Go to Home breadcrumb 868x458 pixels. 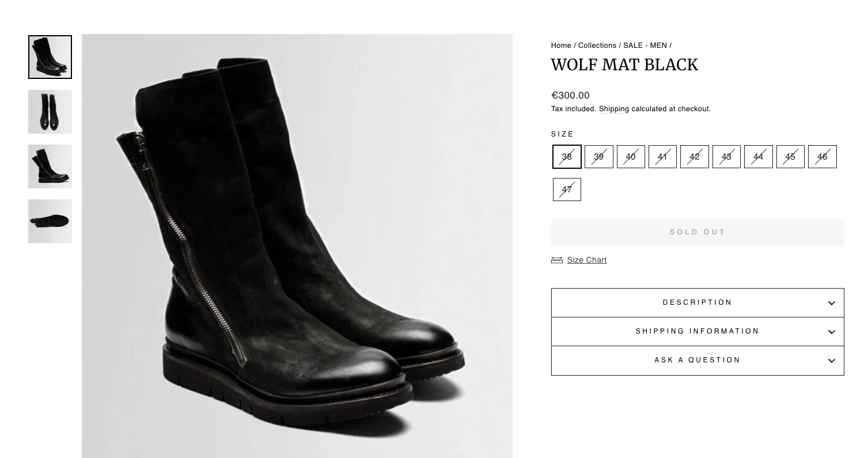click(560, 46)
